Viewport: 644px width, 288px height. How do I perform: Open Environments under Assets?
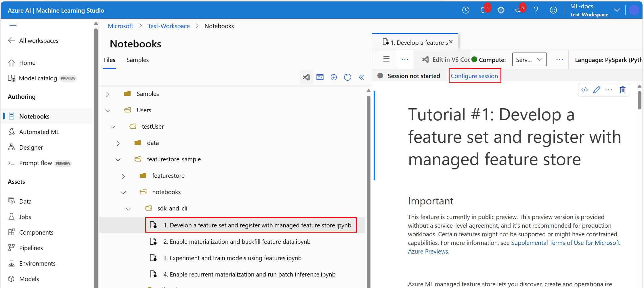pos(32,263)
